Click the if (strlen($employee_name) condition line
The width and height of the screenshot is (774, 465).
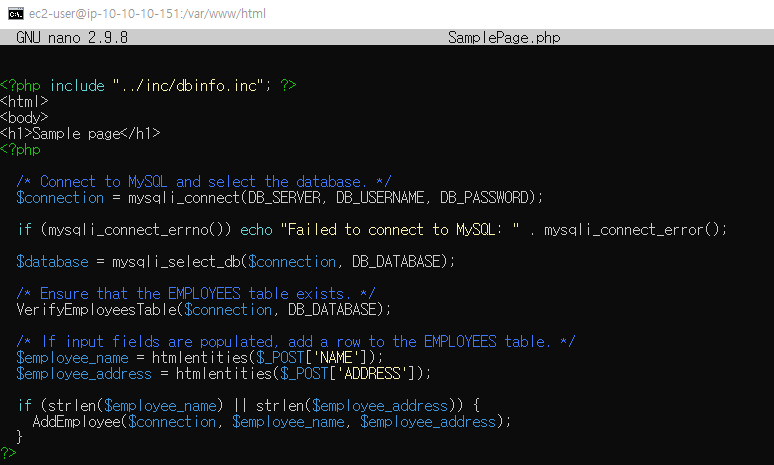click(x=248, y=406)
